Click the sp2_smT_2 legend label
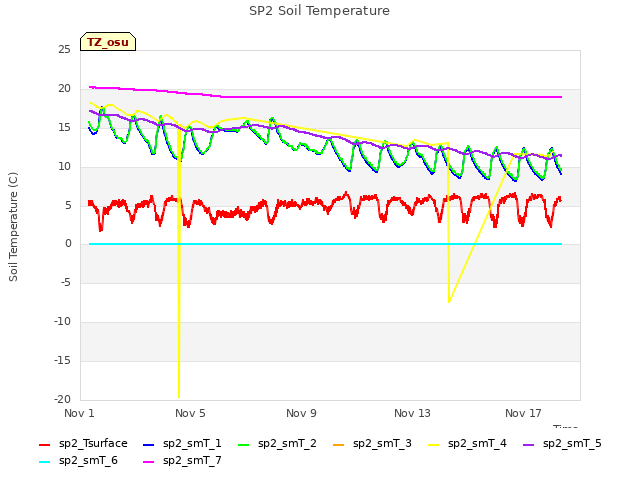Viewport: 640px width, 480px height. 287,443
